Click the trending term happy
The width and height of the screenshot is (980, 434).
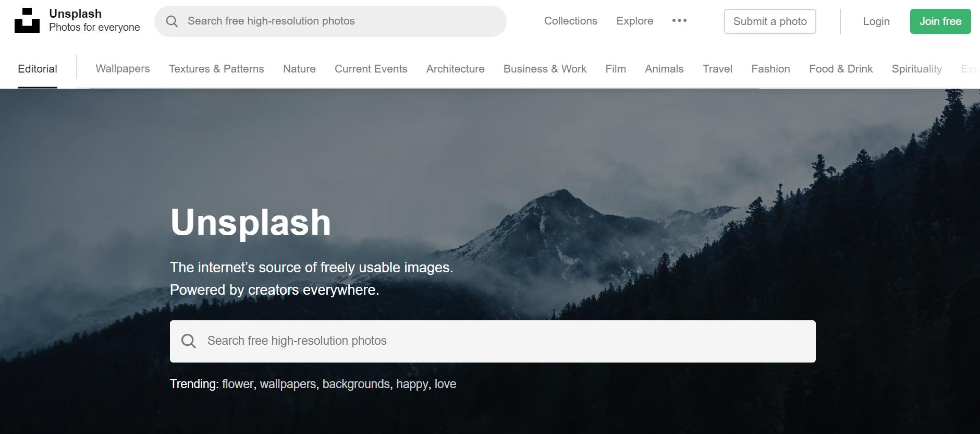pos(412,384)
